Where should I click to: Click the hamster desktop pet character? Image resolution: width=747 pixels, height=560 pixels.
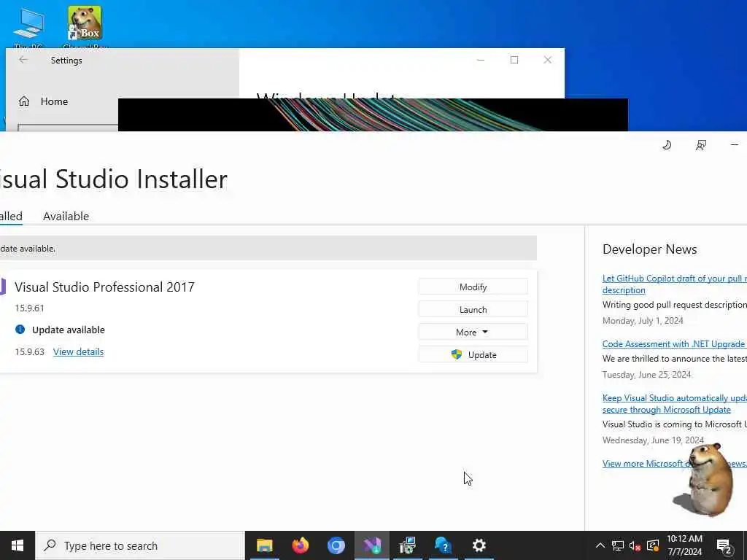click(x=704, y=480)
